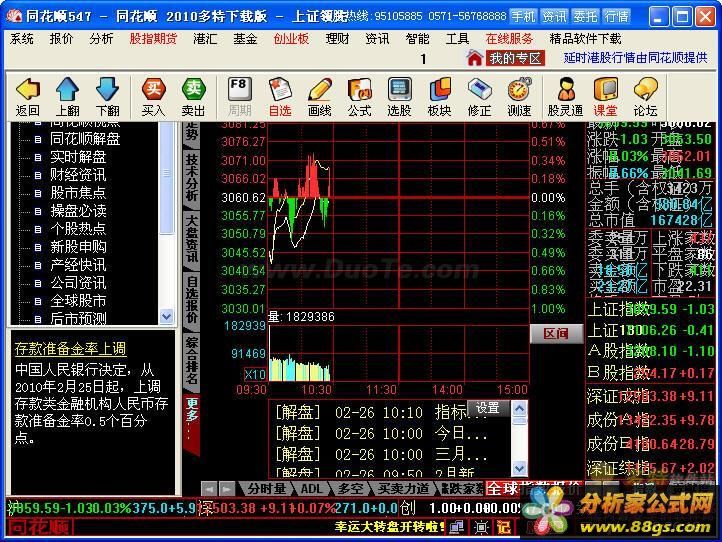The image size is (722, 542).
Task: Click the 委托 title bar button
Action: click(x=586, y=17)
